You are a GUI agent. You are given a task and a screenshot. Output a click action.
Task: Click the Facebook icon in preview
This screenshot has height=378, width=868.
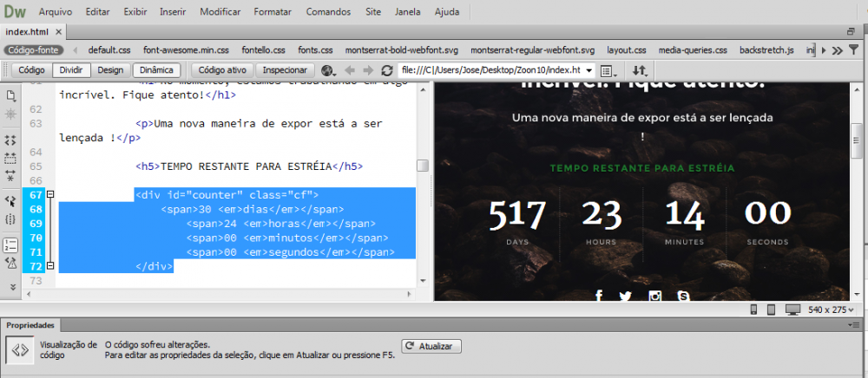[598, 296]
